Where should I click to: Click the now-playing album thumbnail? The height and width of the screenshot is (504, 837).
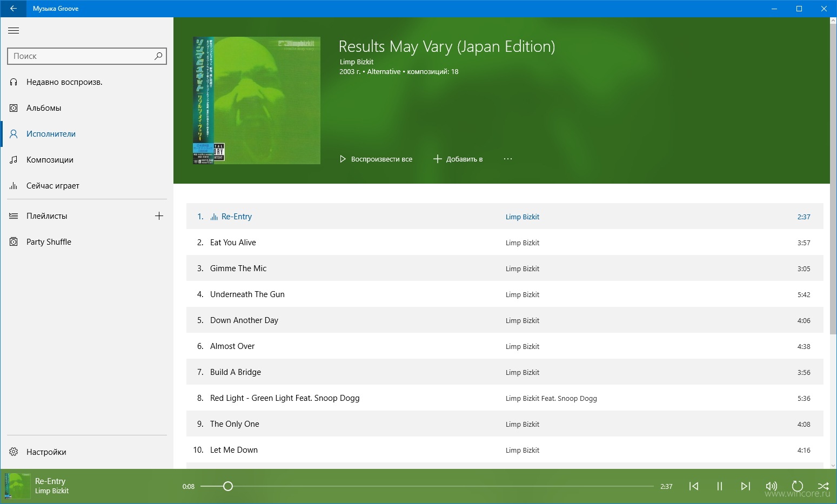18,486
